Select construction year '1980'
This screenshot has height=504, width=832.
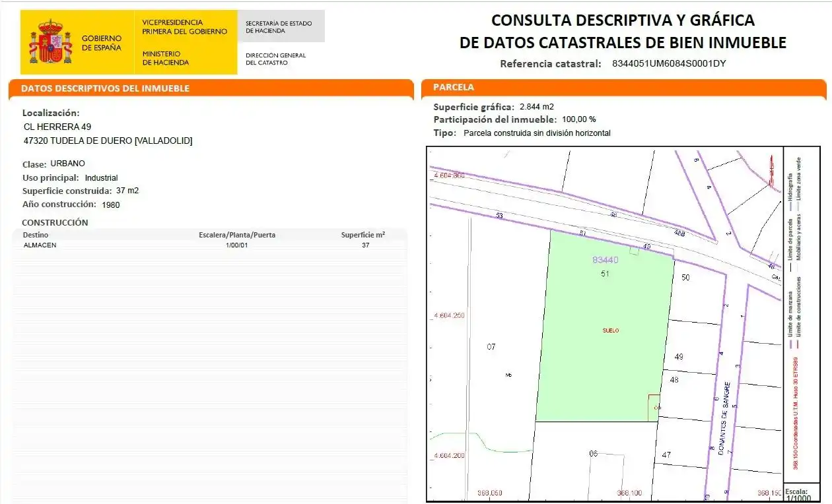111,205
